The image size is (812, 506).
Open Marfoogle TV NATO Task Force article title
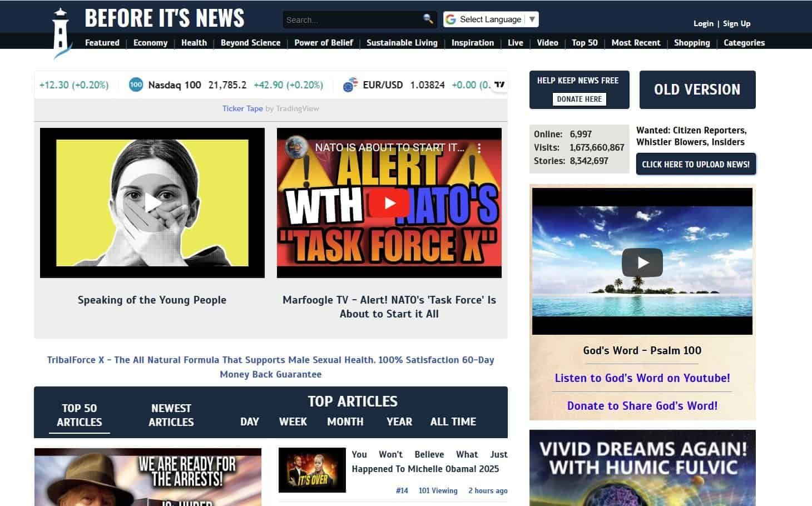[x=389, y=307]
